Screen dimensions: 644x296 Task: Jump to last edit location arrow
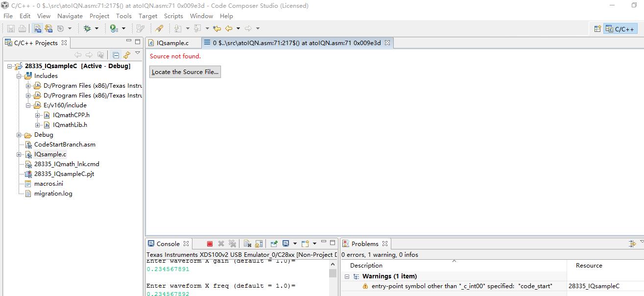(216, 28)
